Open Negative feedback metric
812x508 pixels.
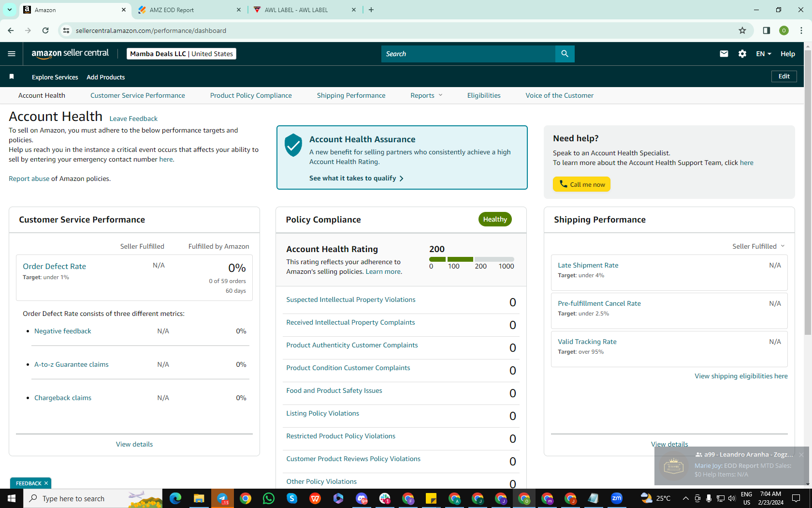click(x=62, y=331)
